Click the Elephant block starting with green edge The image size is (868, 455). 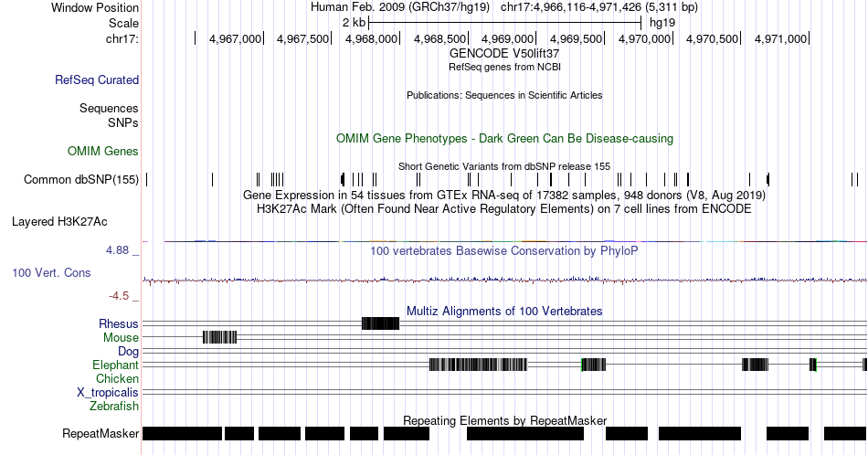tap(593, 365)
